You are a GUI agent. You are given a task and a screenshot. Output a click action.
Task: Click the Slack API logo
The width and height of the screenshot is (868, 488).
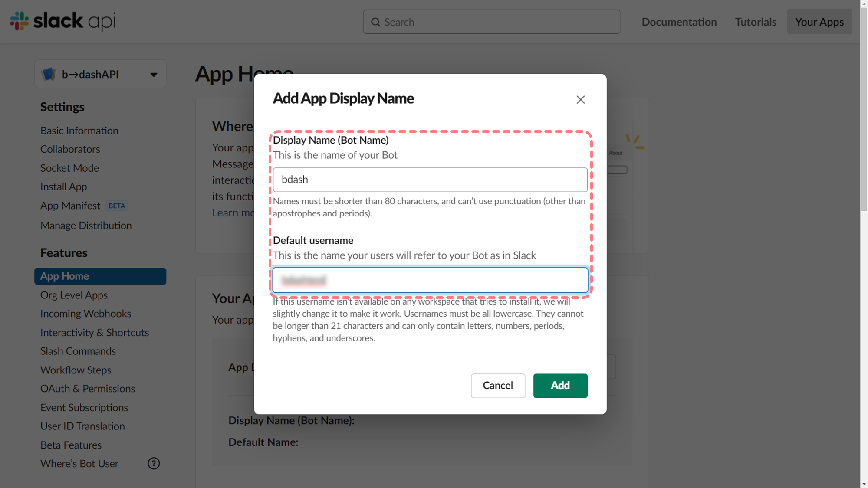click(63, 21)
